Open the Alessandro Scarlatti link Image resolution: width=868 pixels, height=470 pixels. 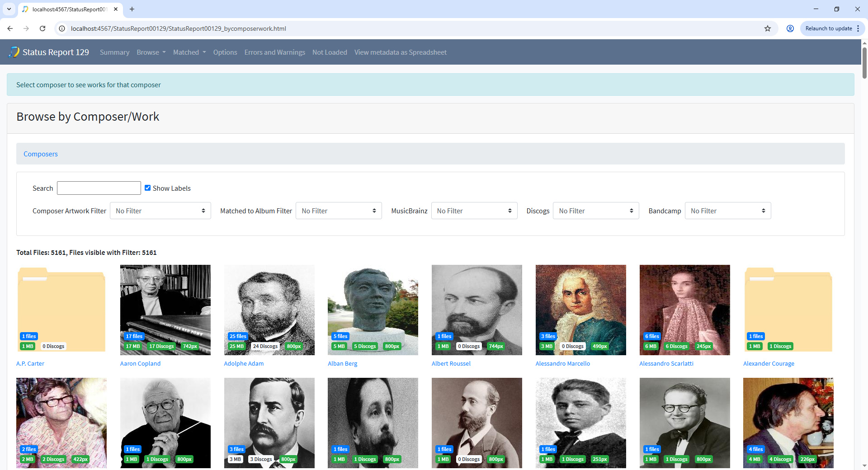(x=666, y=363)
